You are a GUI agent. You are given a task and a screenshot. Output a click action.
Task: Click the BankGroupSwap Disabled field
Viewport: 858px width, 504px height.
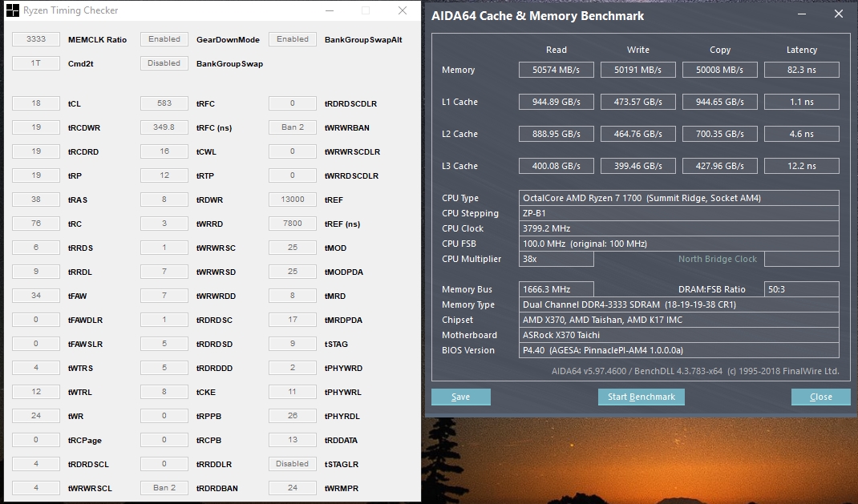click(164, 63)
